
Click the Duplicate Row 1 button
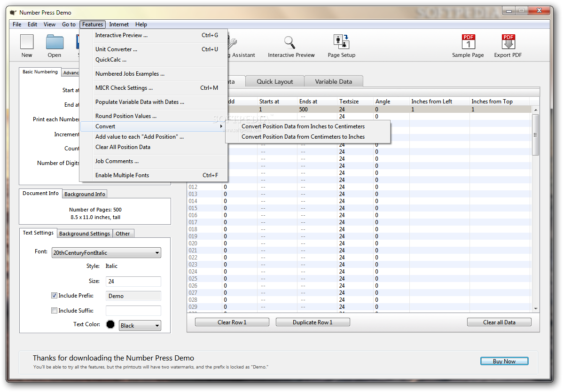tap(313, 322)
